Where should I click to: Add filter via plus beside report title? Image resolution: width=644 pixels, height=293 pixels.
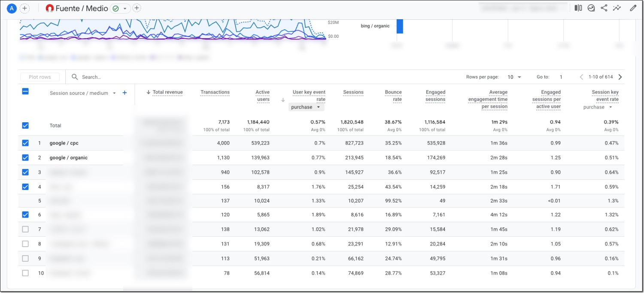[x=137, y=8]
